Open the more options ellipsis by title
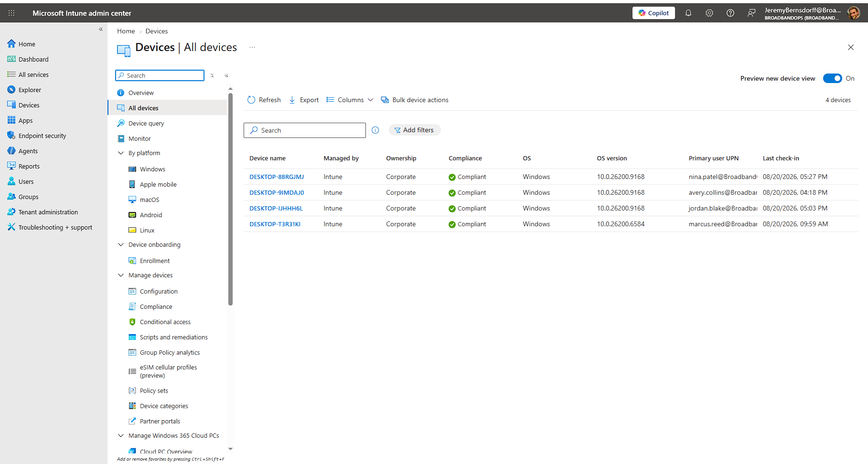Screen dimensions: 868x464 click(x=252, y=47)
